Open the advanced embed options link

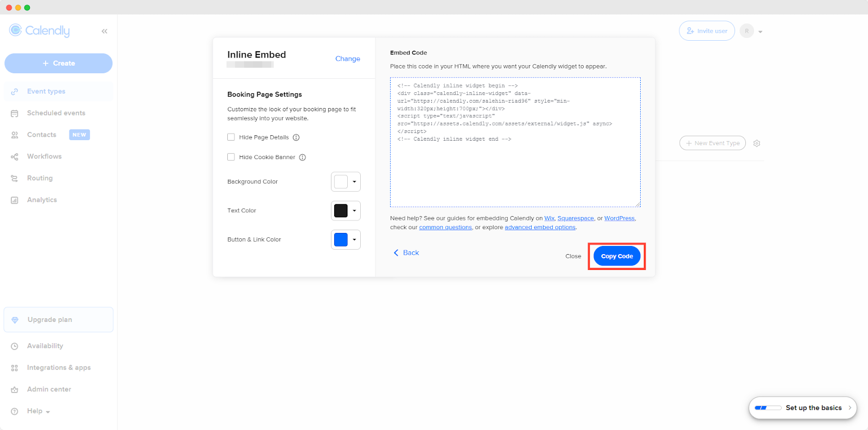pyautogui.click(x=540, y=227)
